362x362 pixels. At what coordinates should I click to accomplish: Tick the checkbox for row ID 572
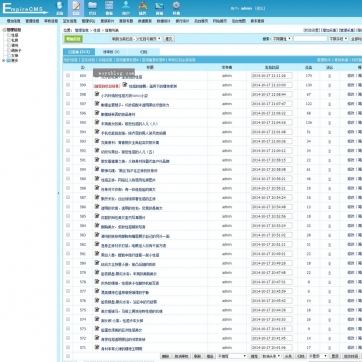[68, 338]
